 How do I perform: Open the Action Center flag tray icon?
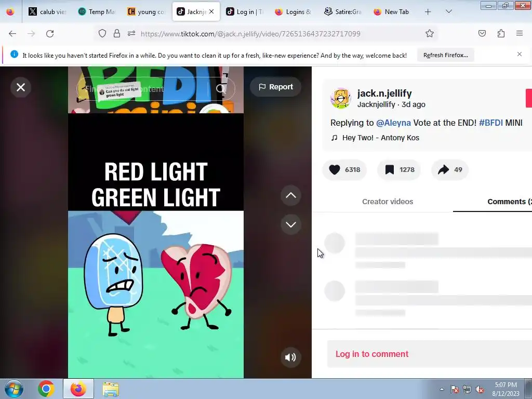pos(455,390)
